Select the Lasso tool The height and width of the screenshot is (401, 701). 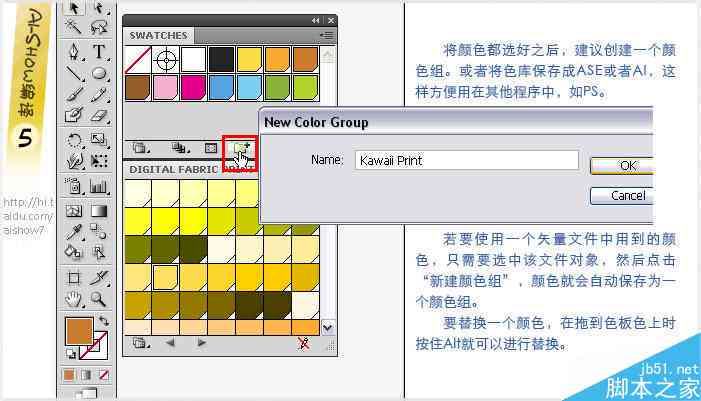[99, 28]
